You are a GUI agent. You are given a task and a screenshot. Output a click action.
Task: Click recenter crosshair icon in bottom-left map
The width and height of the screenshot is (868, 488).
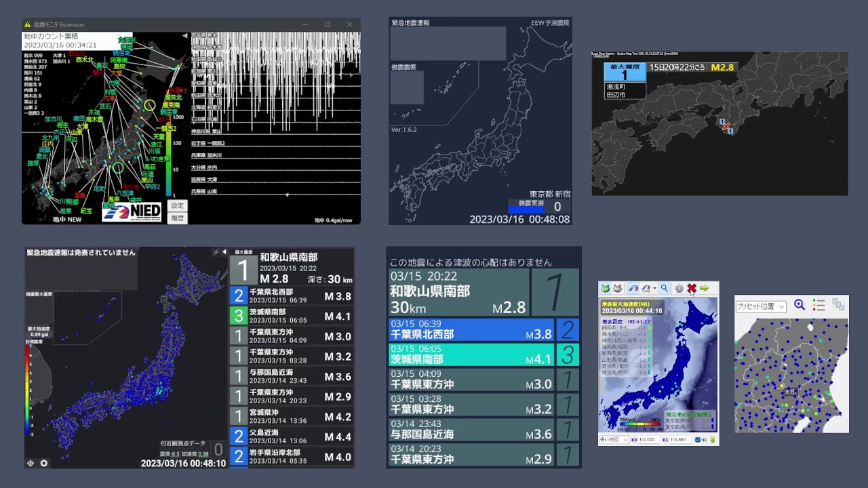coord(31,463)
